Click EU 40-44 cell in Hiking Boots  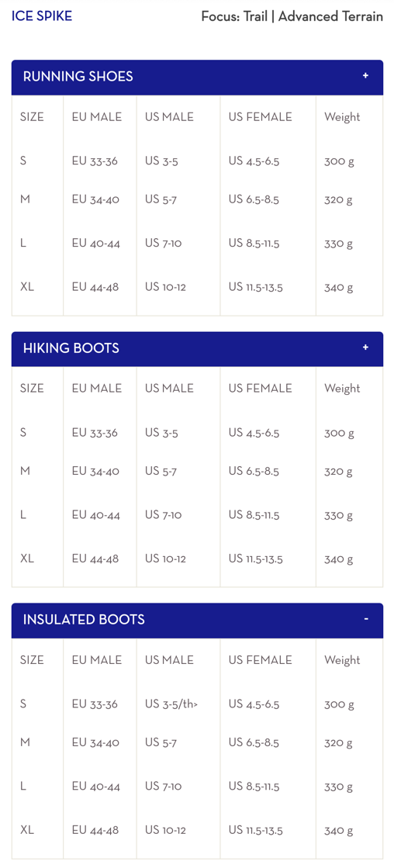point(95,515)
